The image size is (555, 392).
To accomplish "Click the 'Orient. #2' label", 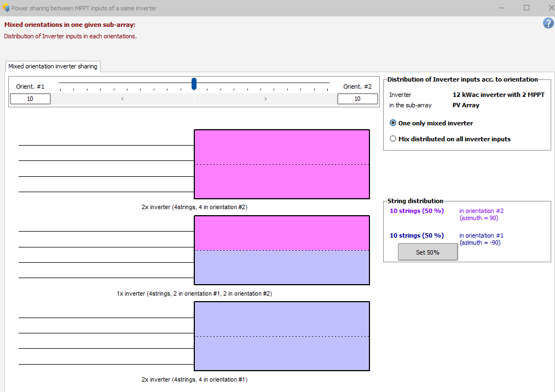I will (357, 87).
